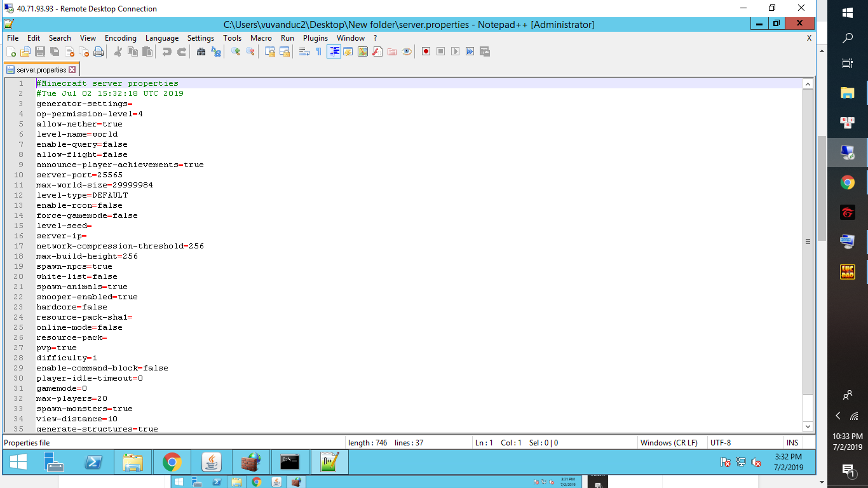Toggle Synchronize Horizontal Scrolling
The height and width of the screenshot is (488, 868).
pos(285,51)
